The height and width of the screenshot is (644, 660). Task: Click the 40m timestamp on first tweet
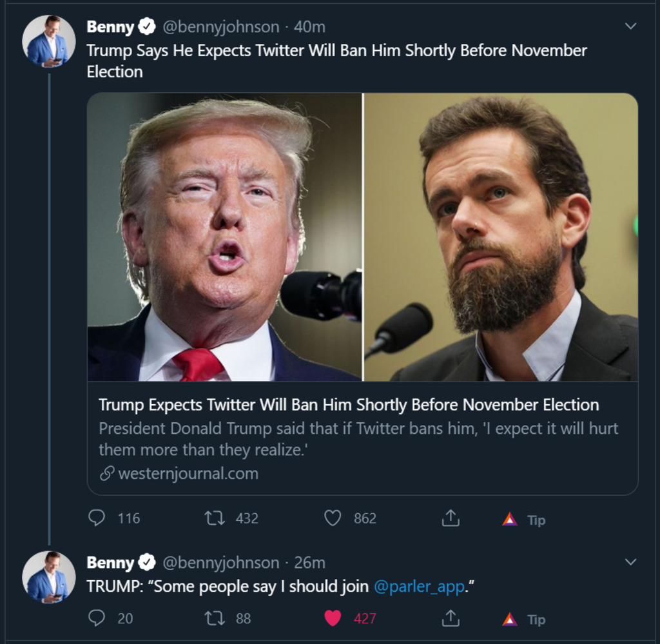tap(309, 27)
